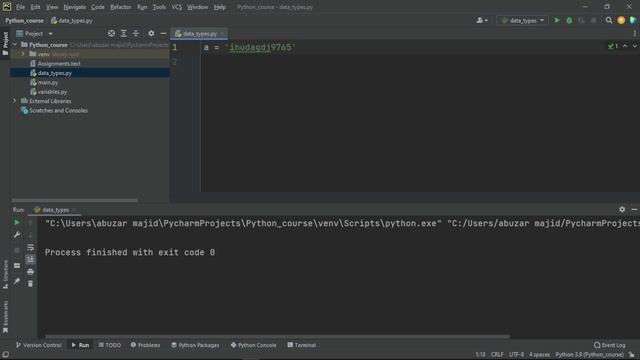Open the Run tool window button
Screen dimensions: 640x360
pos(80,345)
